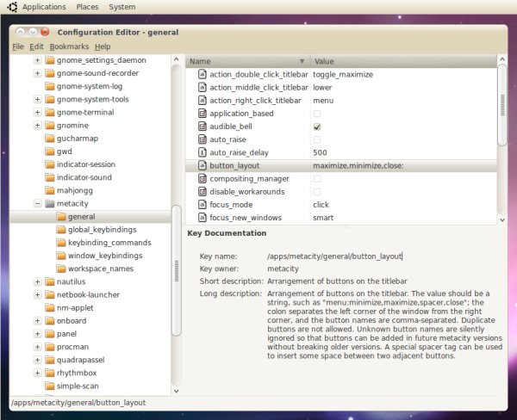Uncheck the audible_bell checkbox

pos(317,127)
